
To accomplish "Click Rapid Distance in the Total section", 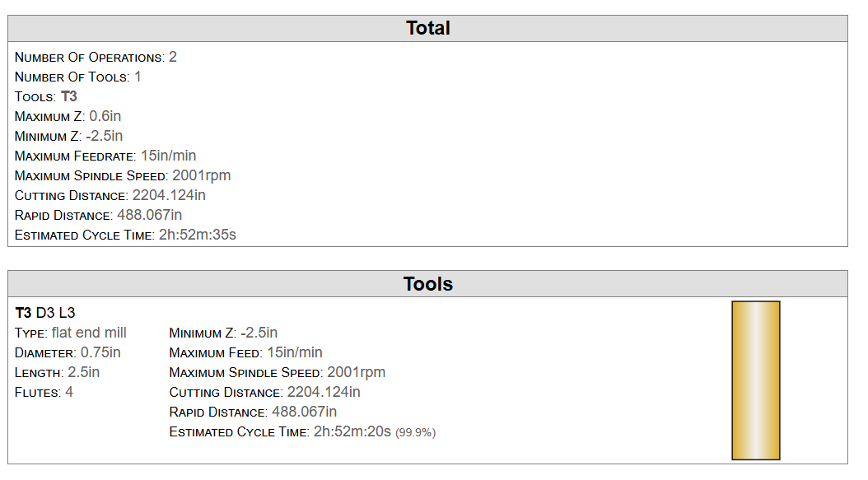I will pyautogui.click(x=98, y=215).
